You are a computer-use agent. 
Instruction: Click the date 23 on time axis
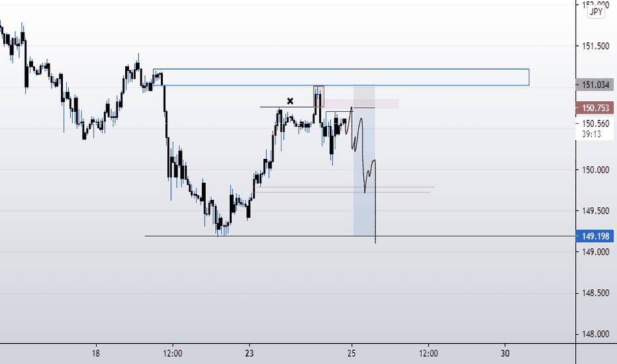point(249,353)
